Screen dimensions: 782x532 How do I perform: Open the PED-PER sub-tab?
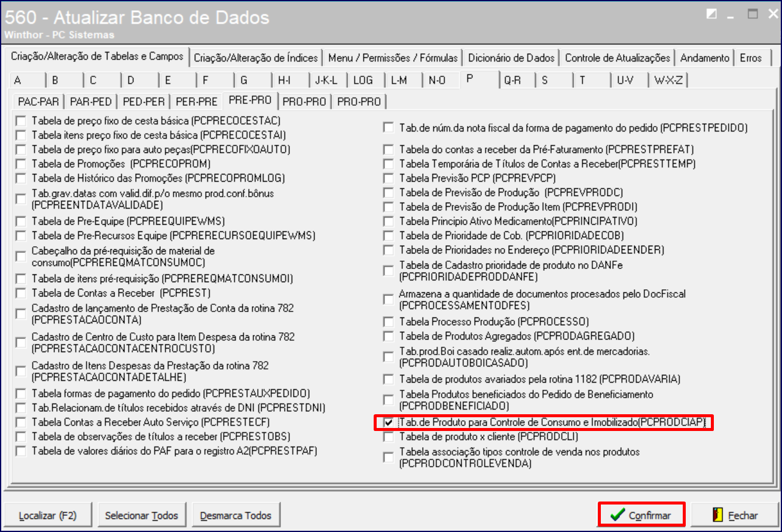click(x=144, y=102)
